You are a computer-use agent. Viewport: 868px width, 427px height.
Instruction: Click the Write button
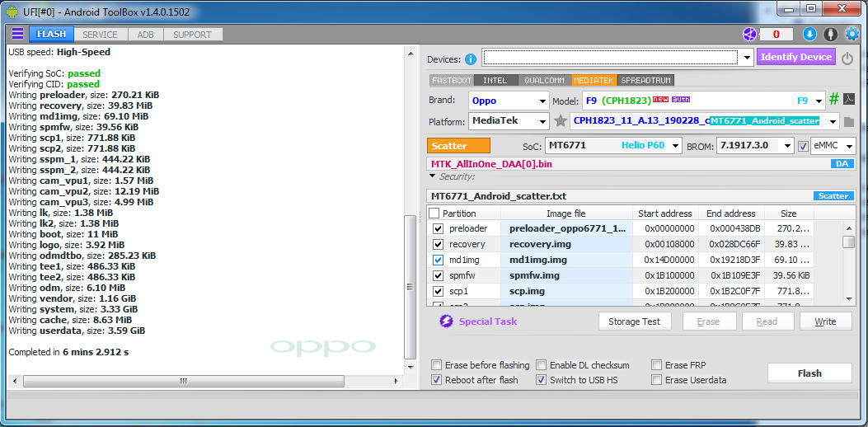(825, 321)
